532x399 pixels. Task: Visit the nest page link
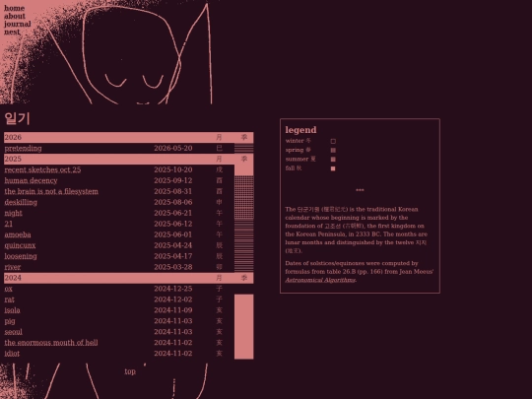coord(12,32)
